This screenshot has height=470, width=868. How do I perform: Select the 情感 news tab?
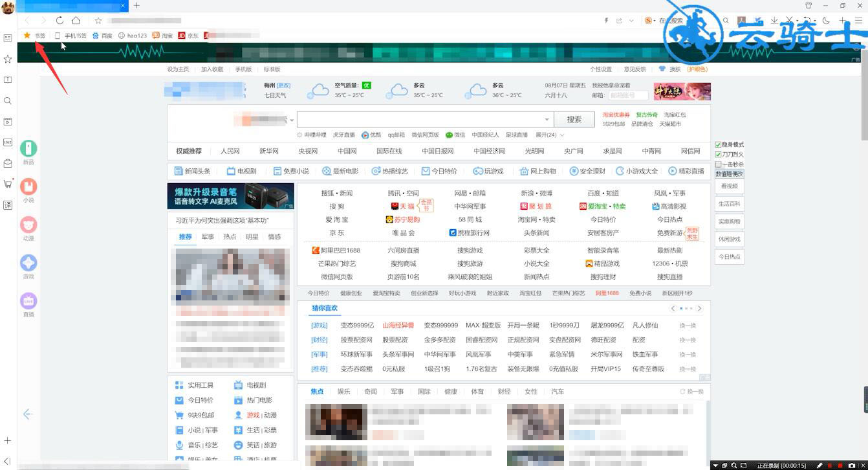(x=274, y=237)
